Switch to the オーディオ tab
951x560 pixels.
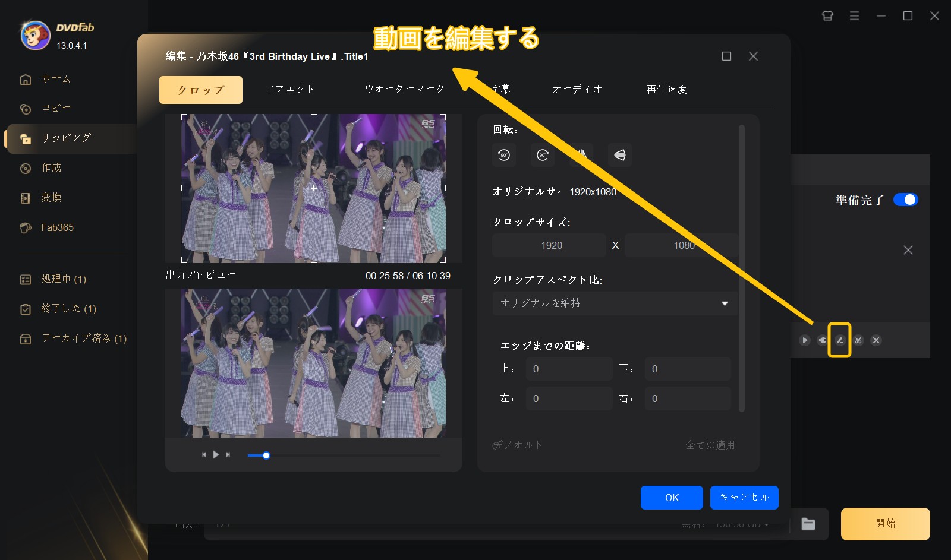pos(577,90)
